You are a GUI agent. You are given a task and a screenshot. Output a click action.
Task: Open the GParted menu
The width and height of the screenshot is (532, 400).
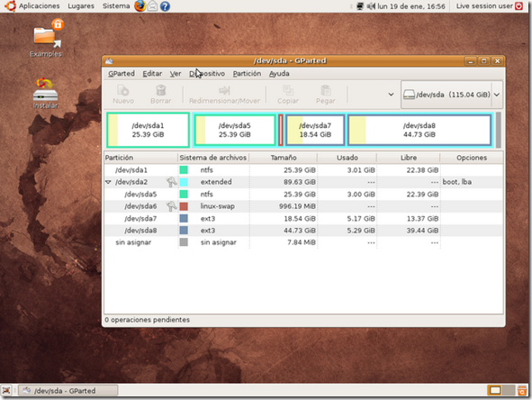click(122, 74)
